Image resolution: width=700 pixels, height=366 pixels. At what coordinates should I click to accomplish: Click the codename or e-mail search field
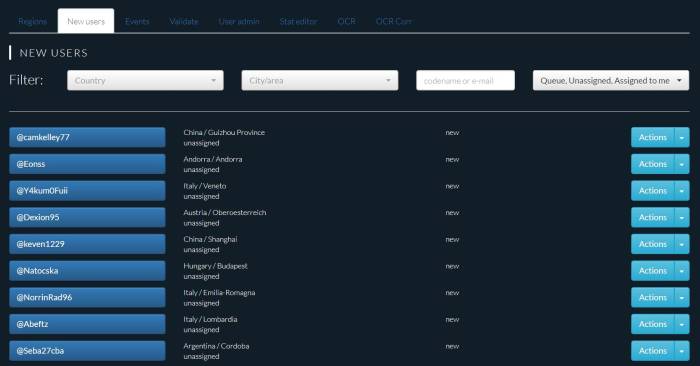click(x=465, y=80)
